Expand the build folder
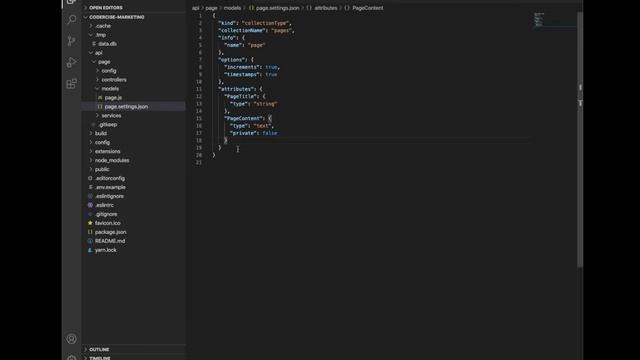 point(100,133)
